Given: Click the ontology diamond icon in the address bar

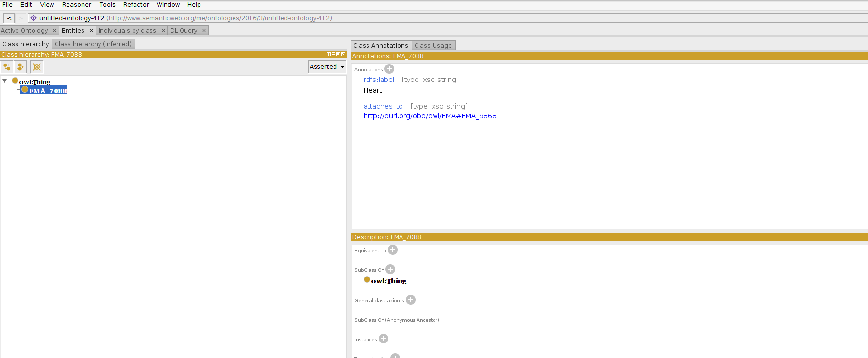Looking at the screenshot, I should point(33,18).
